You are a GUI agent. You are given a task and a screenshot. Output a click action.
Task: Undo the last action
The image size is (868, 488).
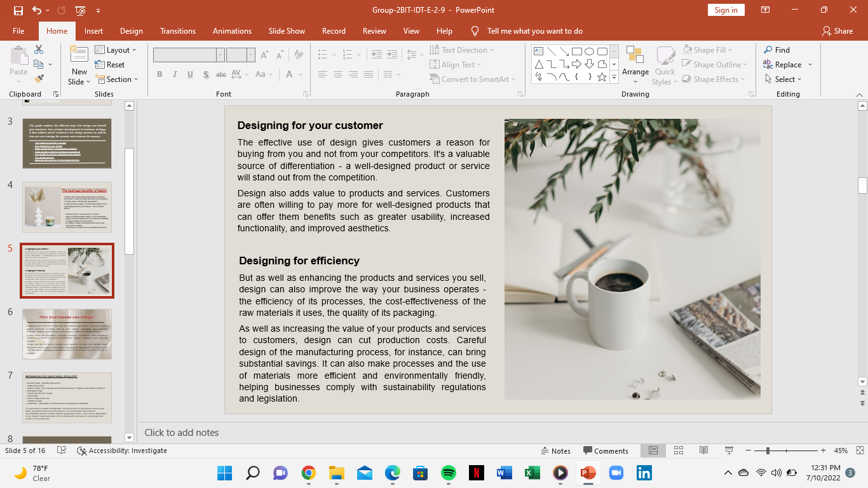[36, 10]
